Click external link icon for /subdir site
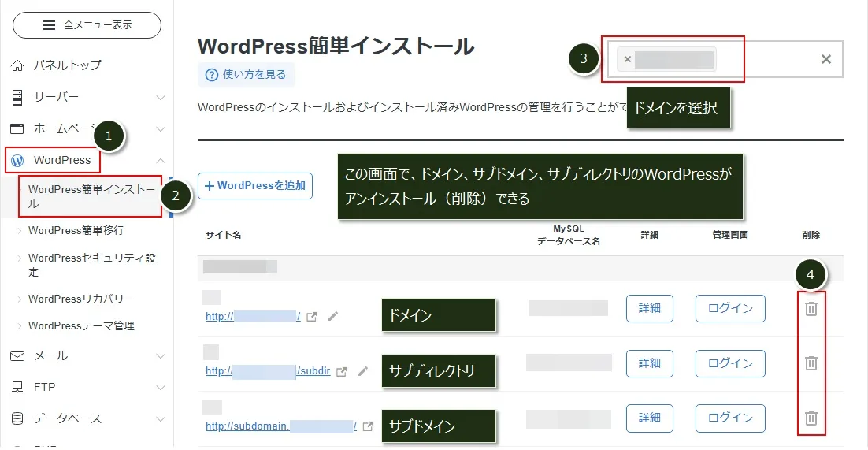 [x=342, y=372]
